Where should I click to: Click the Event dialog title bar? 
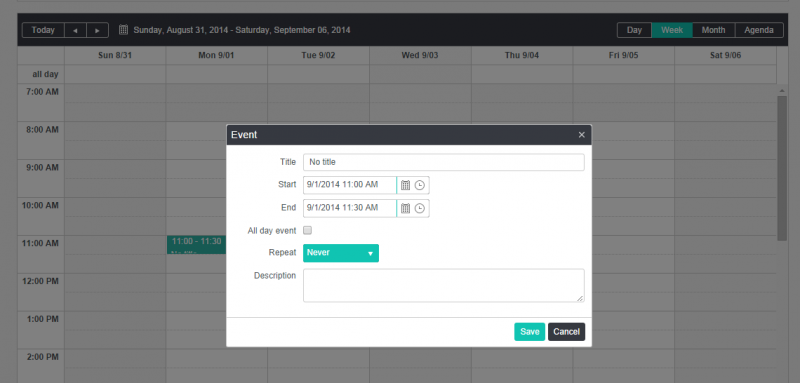tap(409, 135)
